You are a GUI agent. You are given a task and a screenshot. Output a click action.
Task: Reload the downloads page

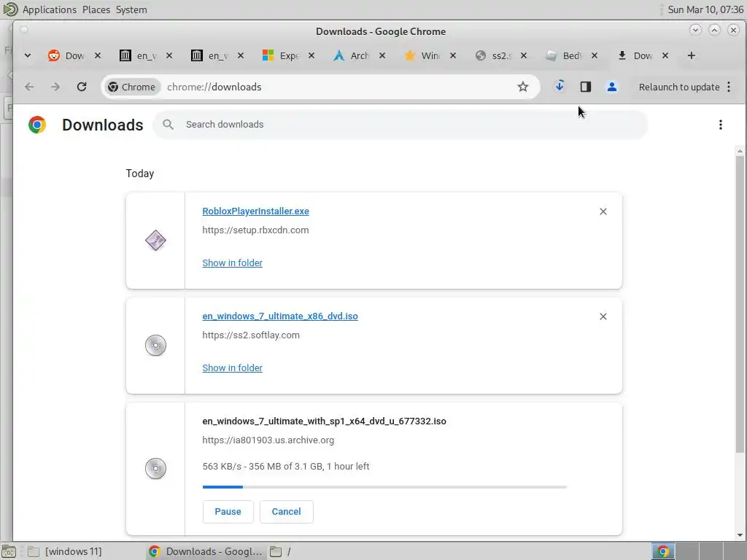pos(82,87)
